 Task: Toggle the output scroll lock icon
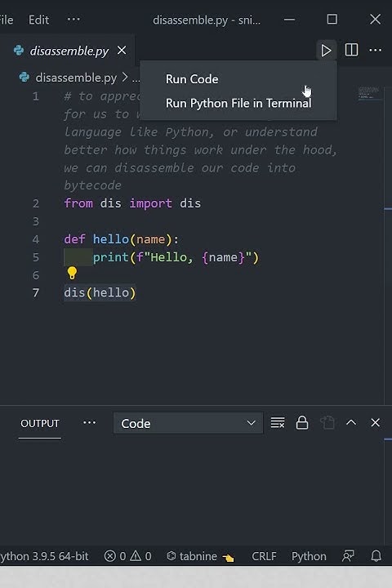(x=302, y=423)
